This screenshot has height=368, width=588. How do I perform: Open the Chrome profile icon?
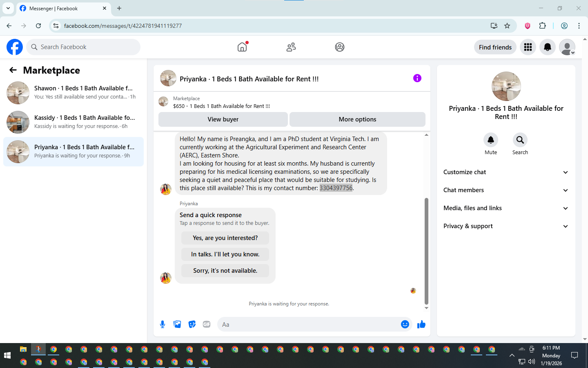coord(564,26)
